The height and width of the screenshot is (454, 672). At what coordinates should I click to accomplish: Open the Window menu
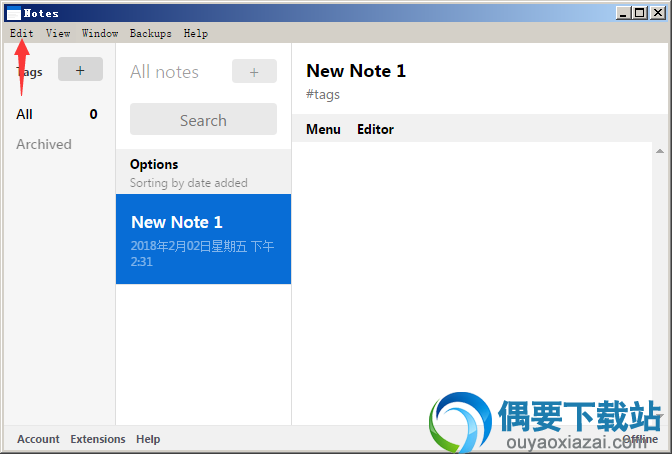click(x=100, y=33)
